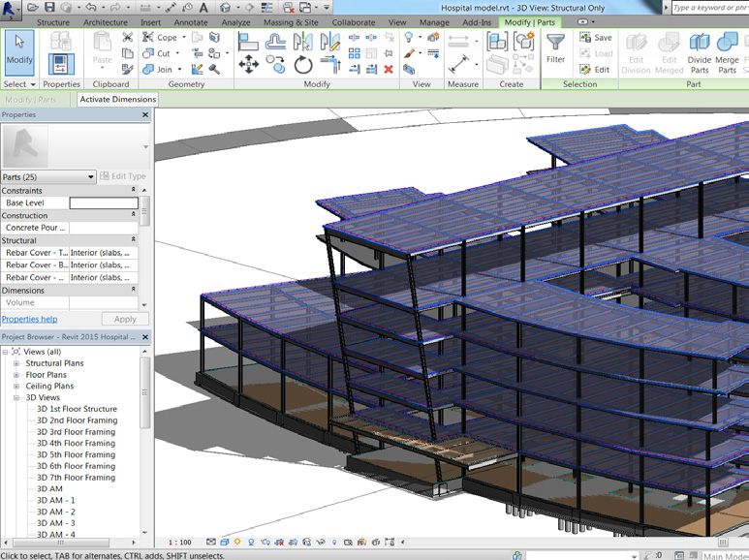Open the 3D 4th Floor Framing view
Image resolution: width=749 pixels, height=560 pixels.
tap(76, 444)
